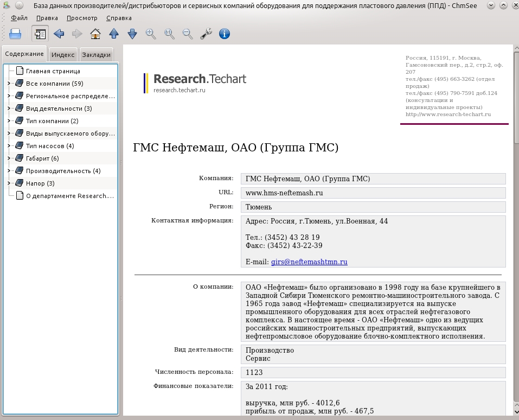The width and height of the screenshot is (519, 420).
Task: Click the book icon beside Напор
Action: point(20,183)
